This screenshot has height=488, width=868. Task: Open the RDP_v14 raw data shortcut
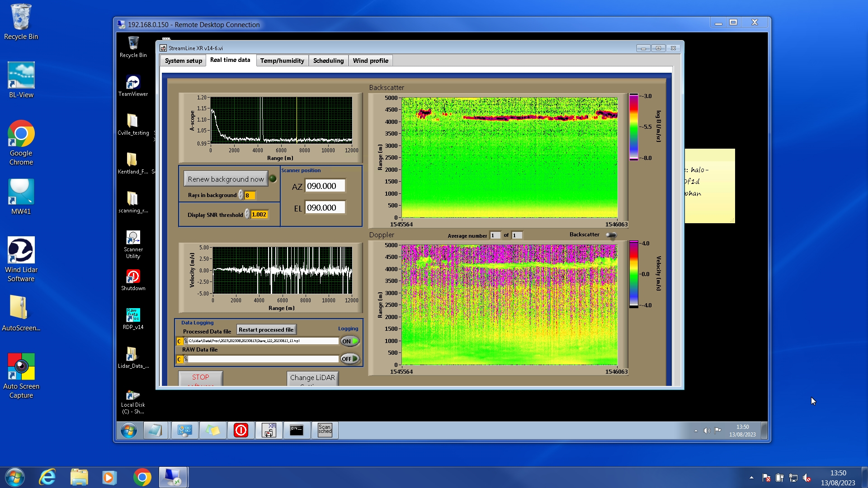coord(133,315)
